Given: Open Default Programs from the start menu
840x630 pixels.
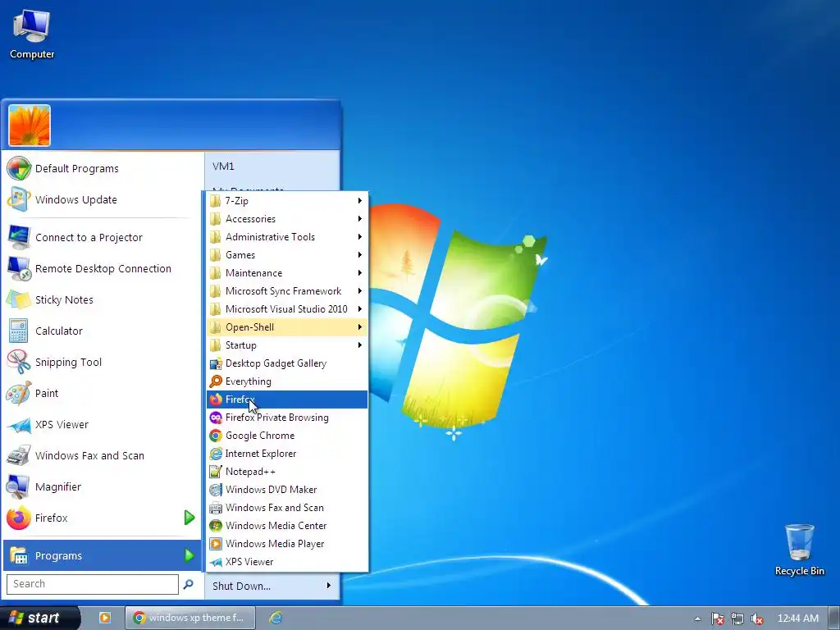Looking at the screenshot, I should pyautogui.click(x=102, y=168).
